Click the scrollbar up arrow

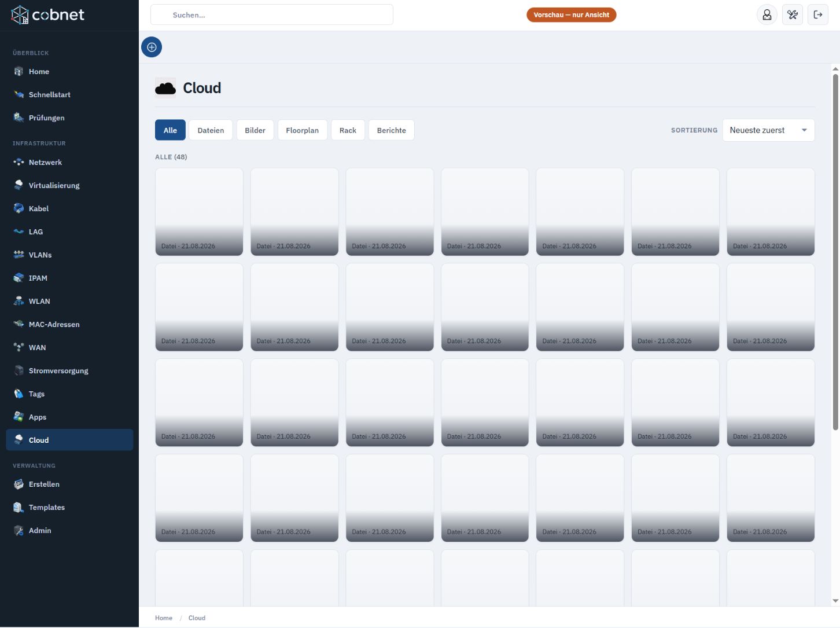(835, 68)
